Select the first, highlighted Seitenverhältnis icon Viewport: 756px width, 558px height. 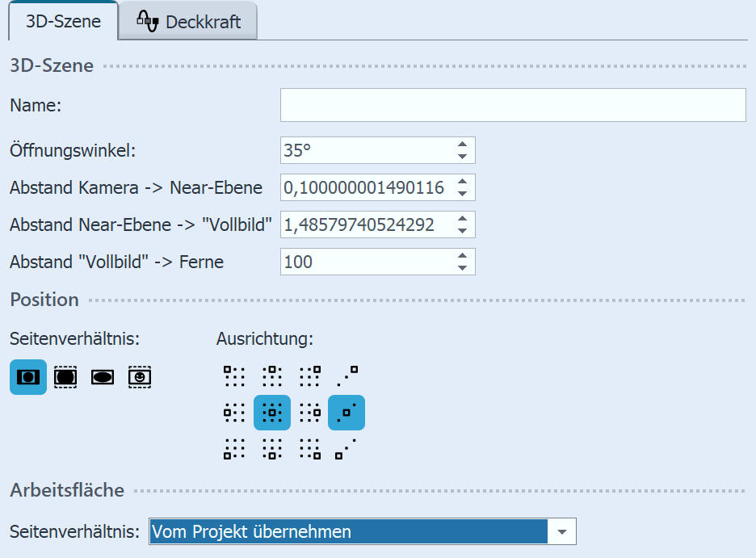[28, 376]
